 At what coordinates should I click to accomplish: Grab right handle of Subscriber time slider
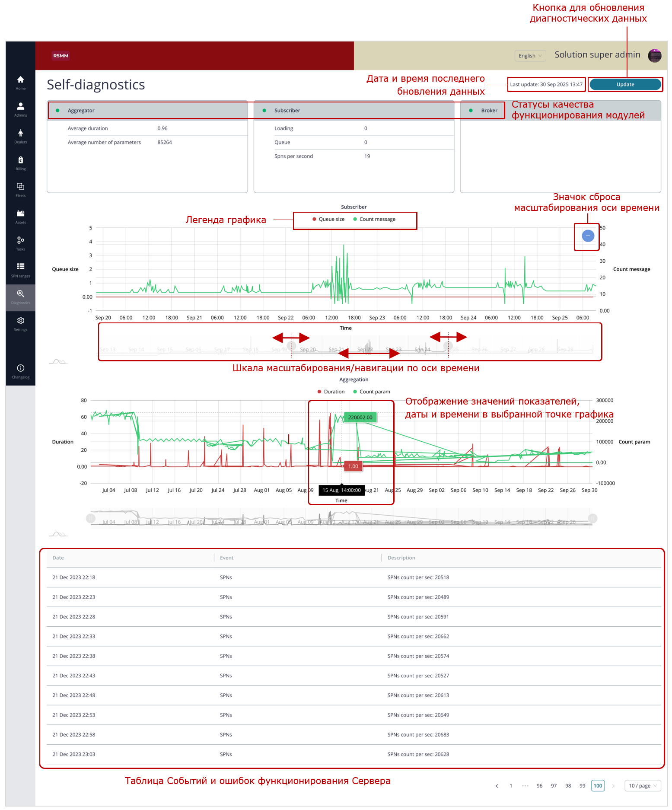coord(448,345)
